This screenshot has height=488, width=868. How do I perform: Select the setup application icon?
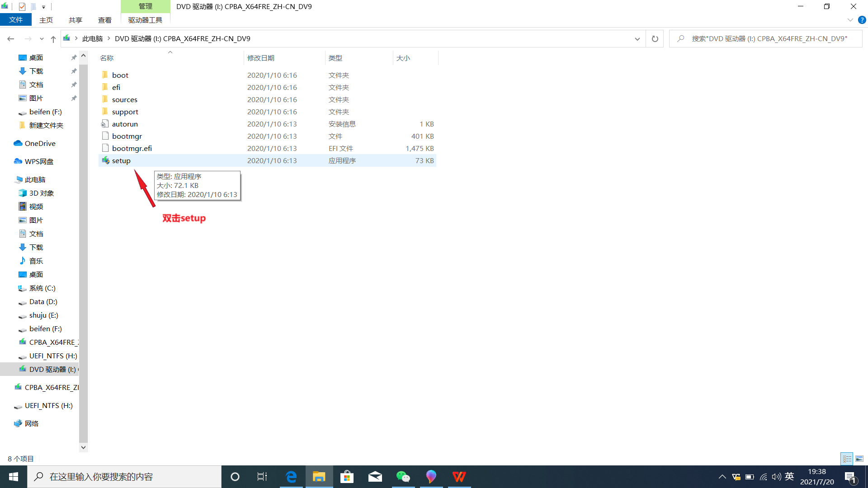click(x=106, y=160)
